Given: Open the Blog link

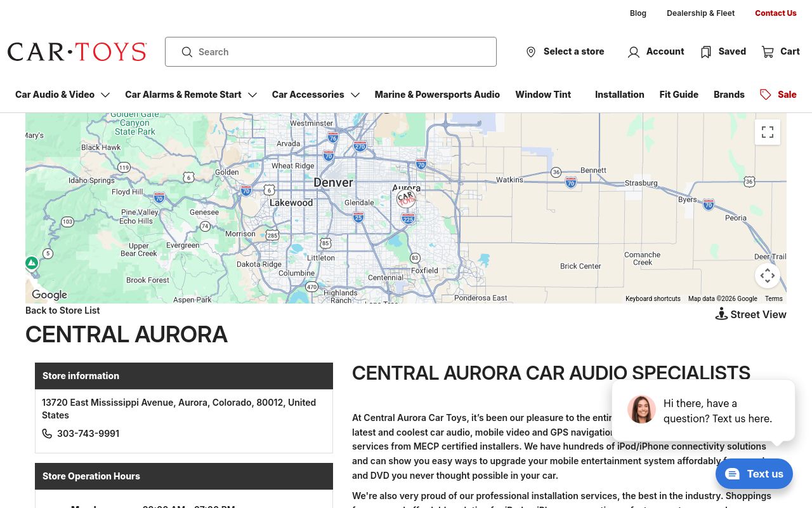Looking at the screenshot, I should tap(638, 13).
